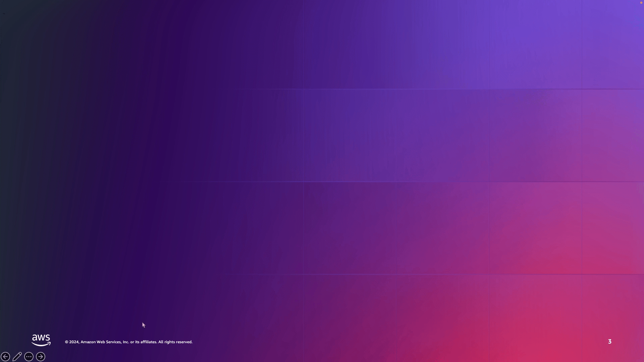
Task: Go to the previous slide arrow
Action: (x=5, y=357)
